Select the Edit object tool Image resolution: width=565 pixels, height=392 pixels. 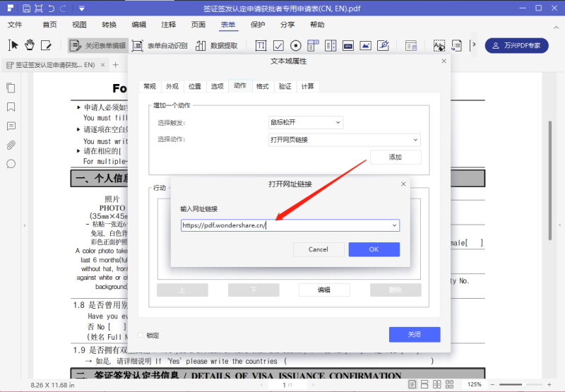(46, 45)
